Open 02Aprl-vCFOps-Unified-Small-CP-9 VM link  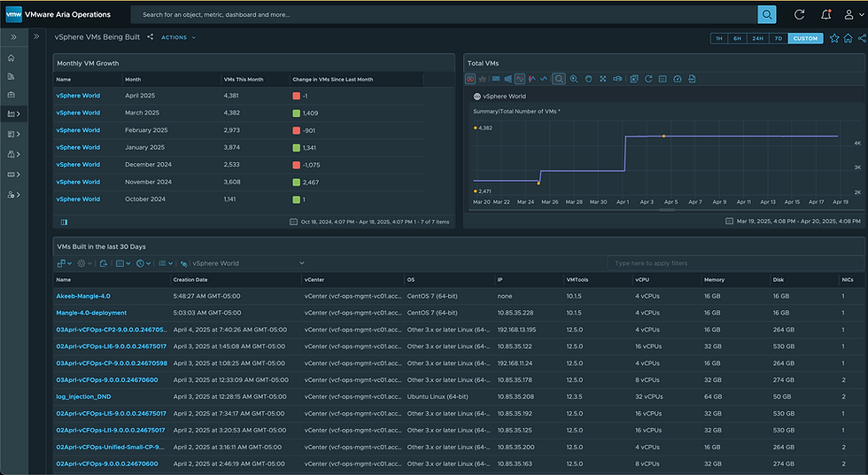(x=110, y=448)
